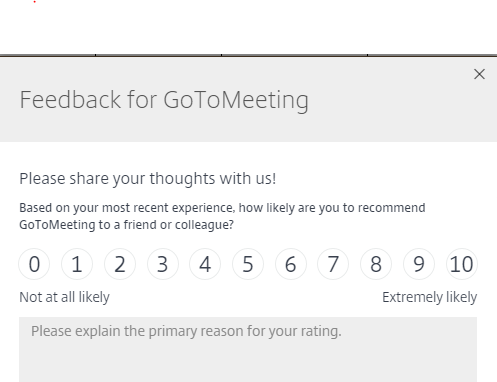Choose the 7 rating circle

pos(333,264)
